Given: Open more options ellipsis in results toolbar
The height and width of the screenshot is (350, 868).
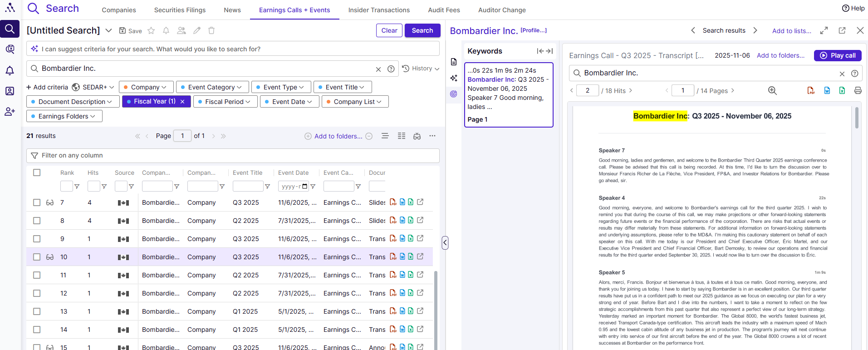Looking at the screenshot, I should click(432, 136).
